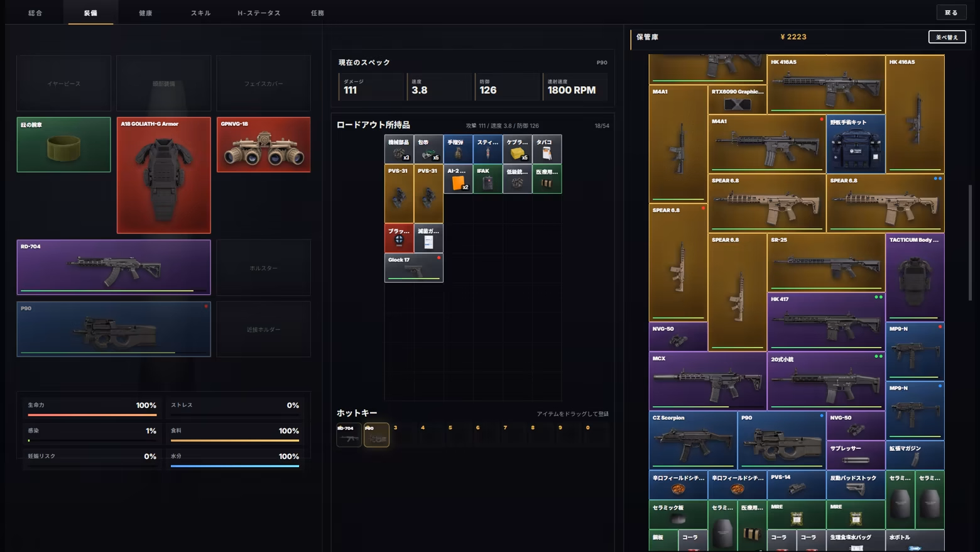The height and width of the screenshot is (552, 980).
Task: Select the 20式小銃 rifle in storage
Action: point(826,381)
